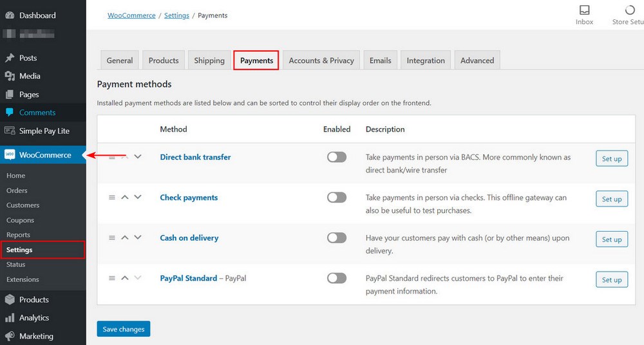
Task: Click Set up for Direct bank transfer
Action: (x=612, y=158)
